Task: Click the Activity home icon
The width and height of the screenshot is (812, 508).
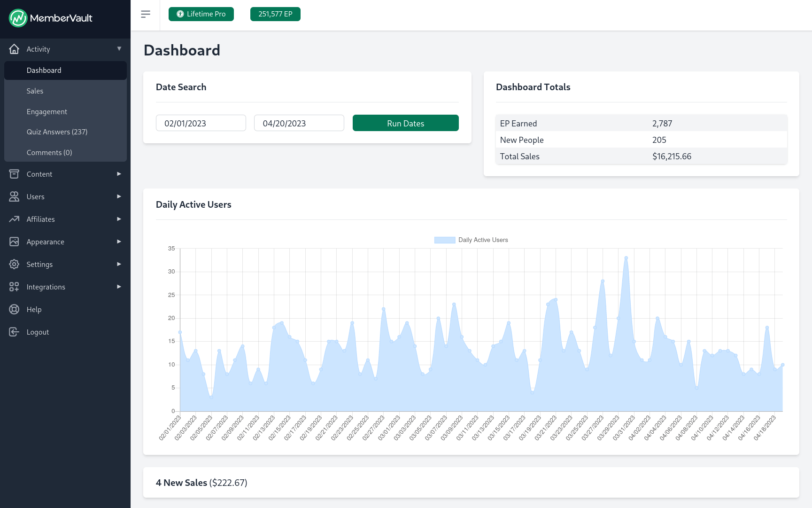Action: 14,49
